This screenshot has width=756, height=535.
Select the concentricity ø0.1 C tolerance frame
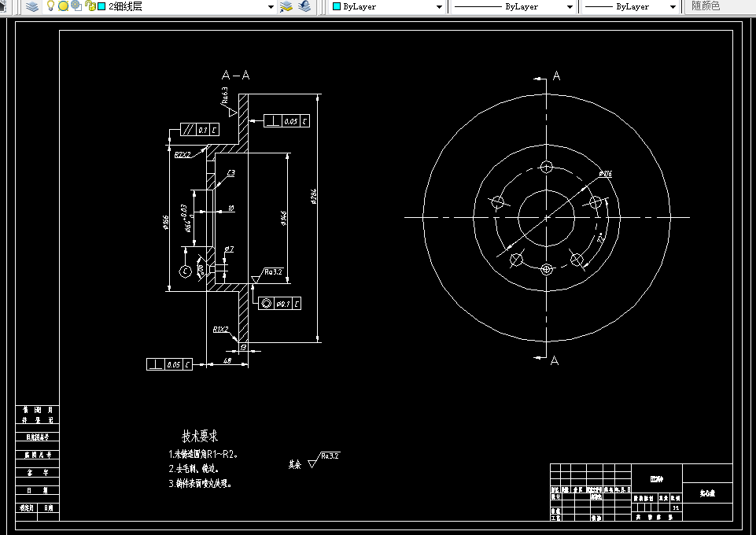pyautogui.click(x=279, y=303)
